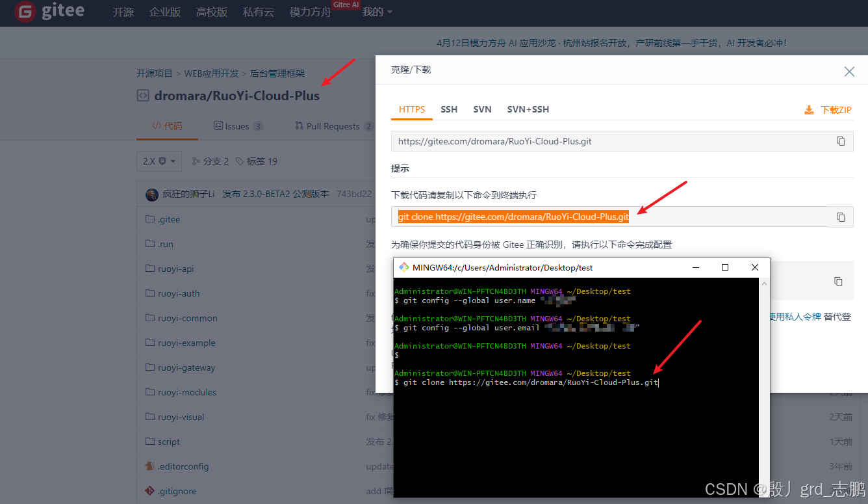Open the ruoyi-visual folder
This screenshot has width=868, height=504.
click(x=181, y=417)
